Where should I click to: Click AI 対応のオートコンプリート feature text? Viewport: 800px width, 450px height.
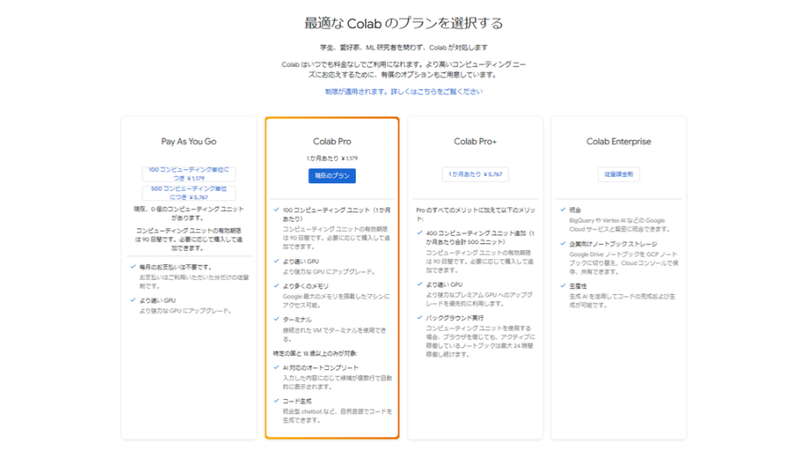pyautogui.click(x=320, y=367)
